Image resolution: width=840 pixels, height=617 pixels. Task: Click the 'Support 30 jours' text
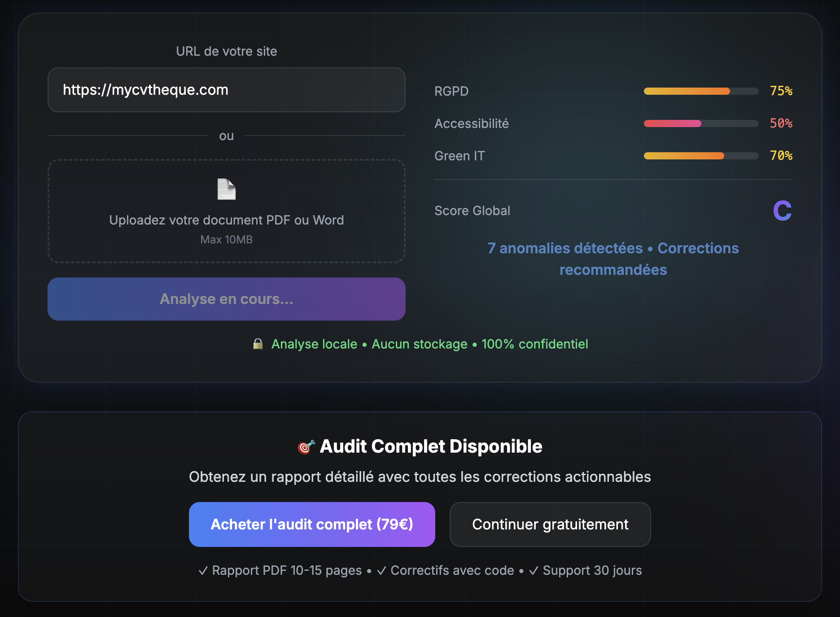[592, 570]
